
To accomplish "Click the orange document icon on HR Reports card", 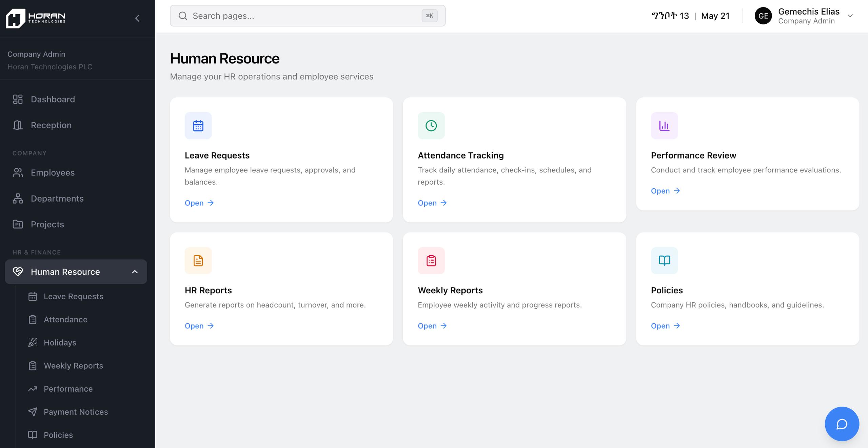I will pyautogui.click(x=198, y=261).
